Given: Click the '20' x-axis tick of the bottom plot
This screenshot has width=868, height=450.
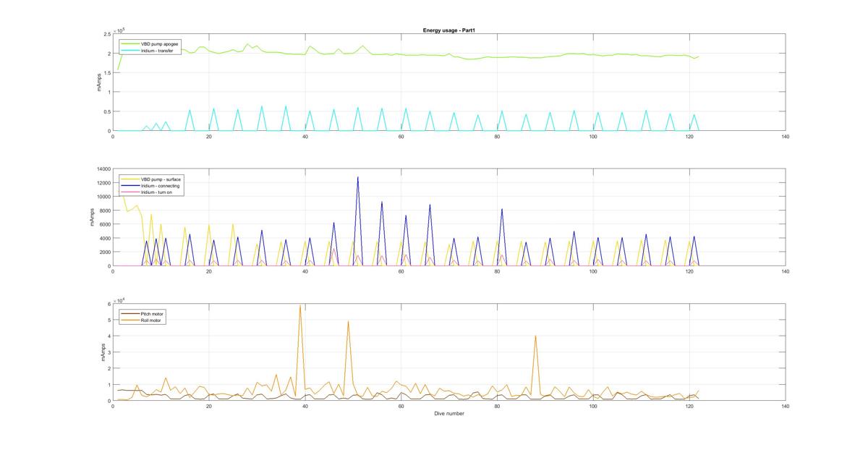Looking at the screenshot, I should tap(209, 407).
